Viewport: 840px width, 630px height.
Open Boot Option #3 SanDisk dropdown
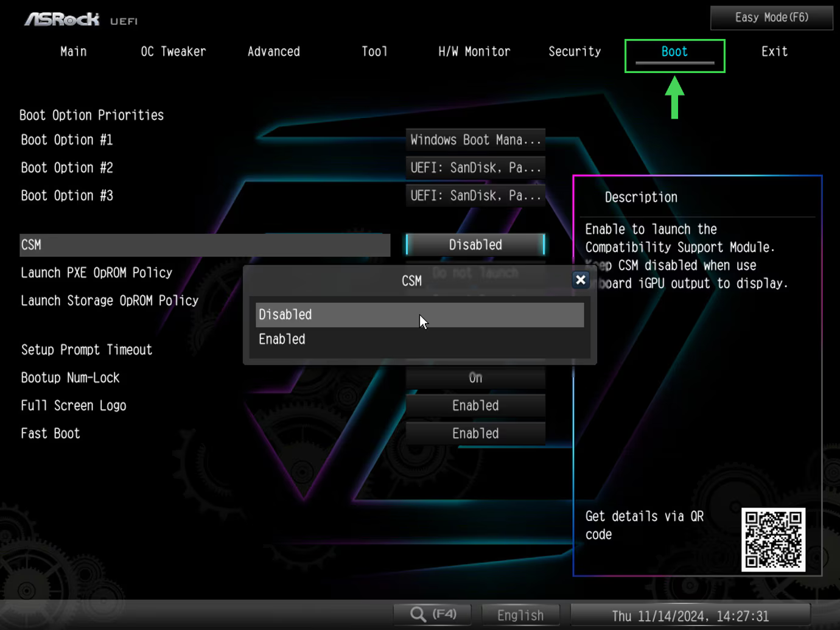[475, 196]
